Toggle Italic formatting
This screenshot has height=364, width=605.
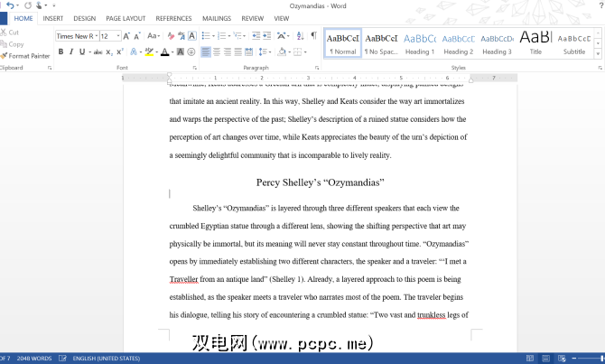tap(71, 52)
